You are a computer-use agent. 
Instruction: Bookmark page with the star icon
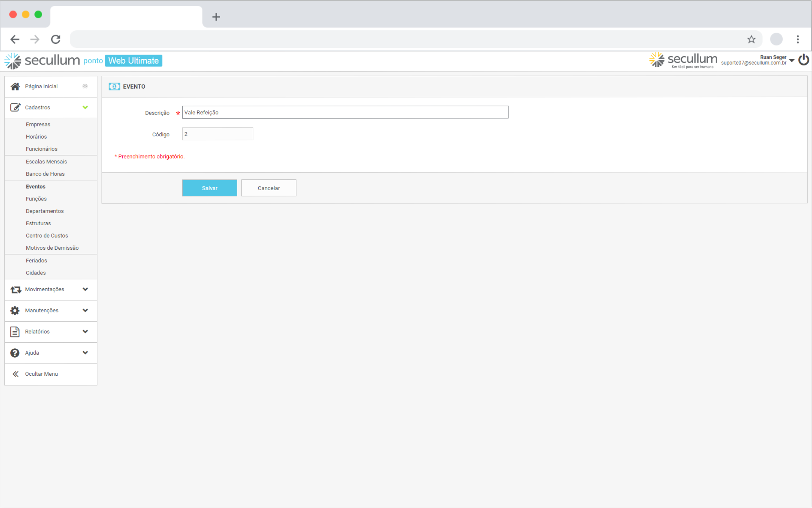pos(751,39)
